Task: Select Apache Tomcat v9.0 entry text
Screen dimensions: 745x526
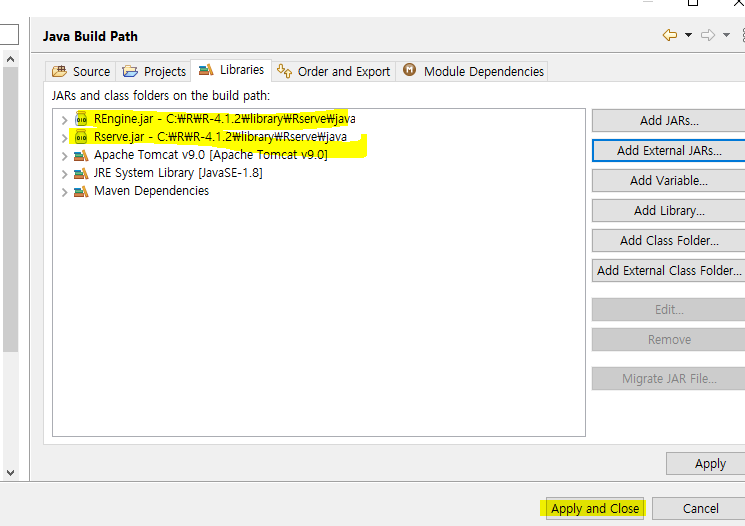Action: (210, 155)
